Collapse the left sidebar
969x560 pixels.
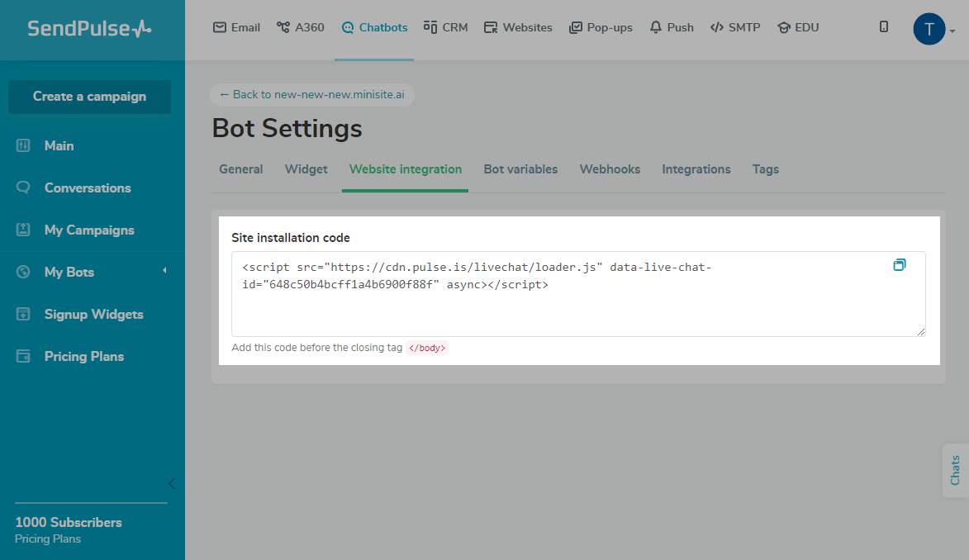(171, 483)
